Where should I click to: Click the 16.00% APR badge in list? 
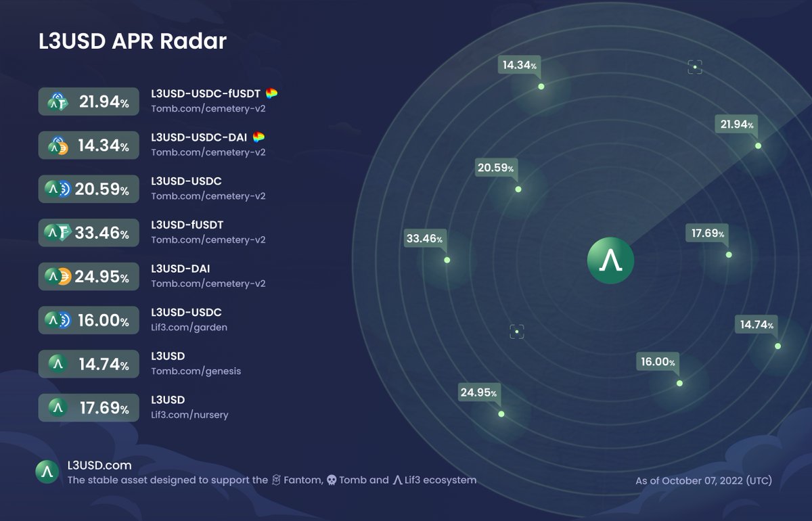pyautogui.click(x=89, y=321)
